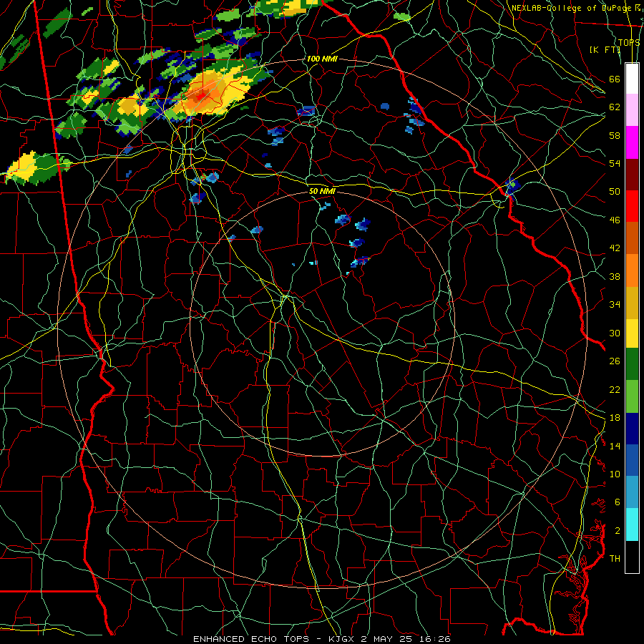644x644 pixels.
Task: Click the bright red legend swatch
Action: [x=632, y=206]
